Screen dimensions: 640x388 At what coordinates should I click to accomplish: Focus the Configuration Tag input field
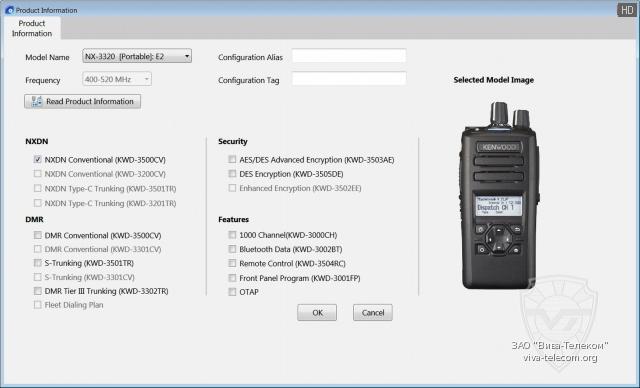349,79
